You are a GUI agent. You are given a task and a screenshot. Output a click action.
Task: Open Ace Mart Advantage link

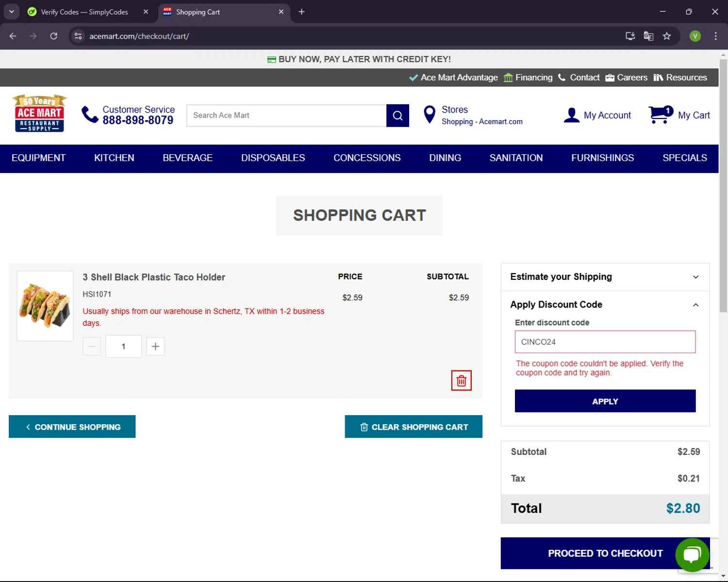pyautogui.click(x=453, y=78)
